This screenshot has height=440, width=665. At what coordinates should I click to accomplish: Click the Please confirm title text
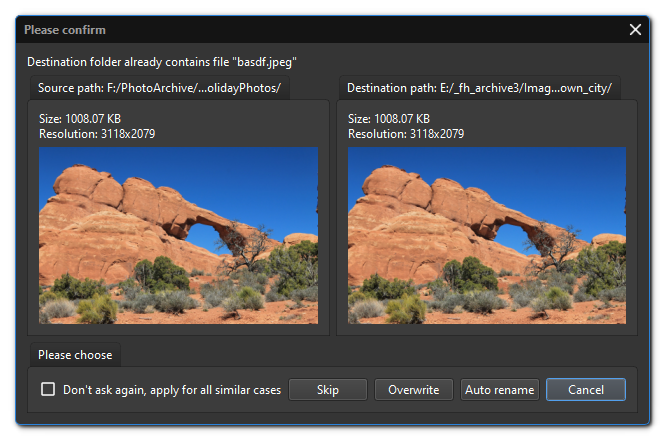(65, 30)
